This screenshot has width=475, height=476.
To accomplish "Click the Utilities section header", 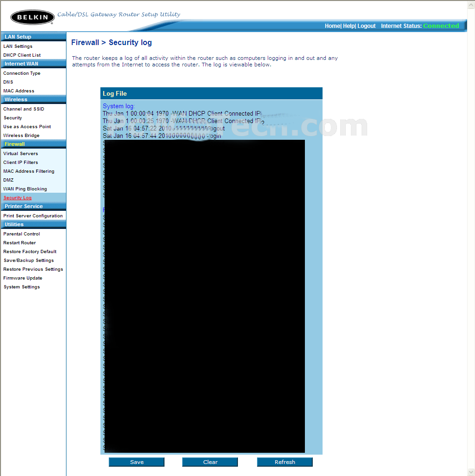I will [33, 225].
